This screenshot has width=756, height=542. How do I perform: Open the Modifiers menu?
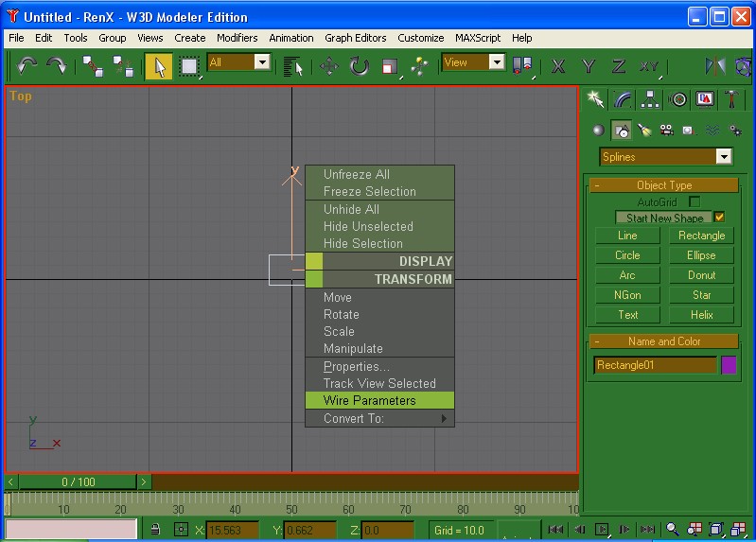tap(237, 38)
